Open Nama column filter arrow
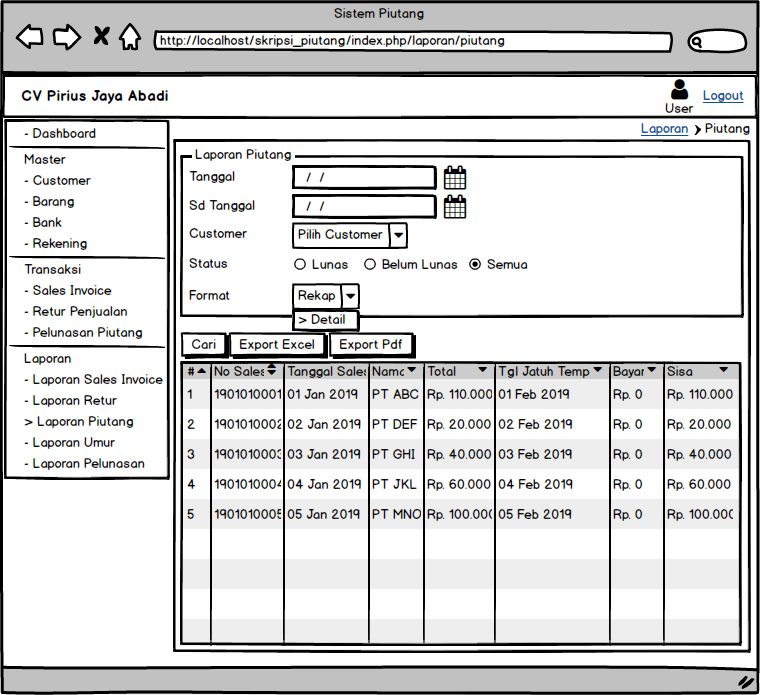The image size is (760, 695). 412,370
